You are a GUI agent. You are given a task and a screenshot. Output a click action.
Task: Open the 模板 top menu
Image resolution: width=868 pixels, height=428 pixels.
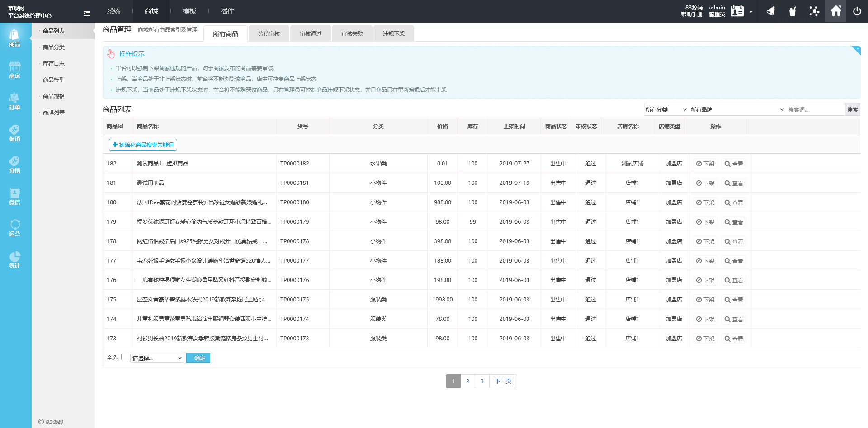(x=189, y=11)
